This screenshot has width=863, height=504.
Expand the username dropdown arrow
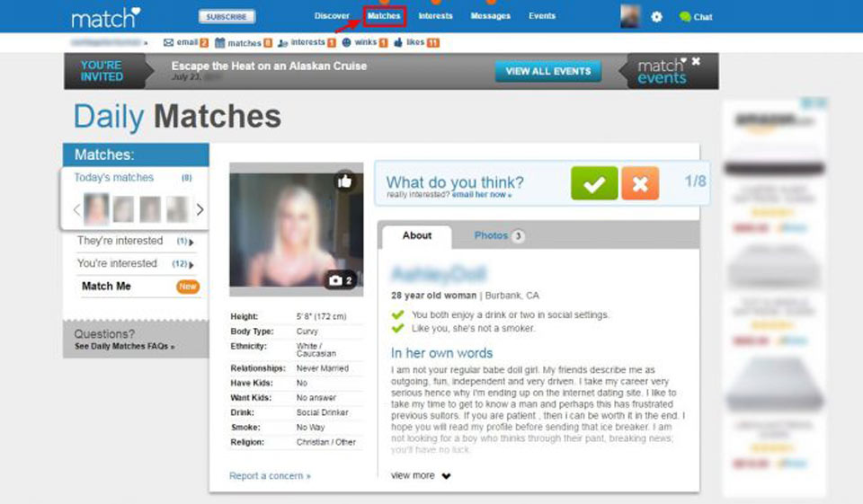(146, 43)
